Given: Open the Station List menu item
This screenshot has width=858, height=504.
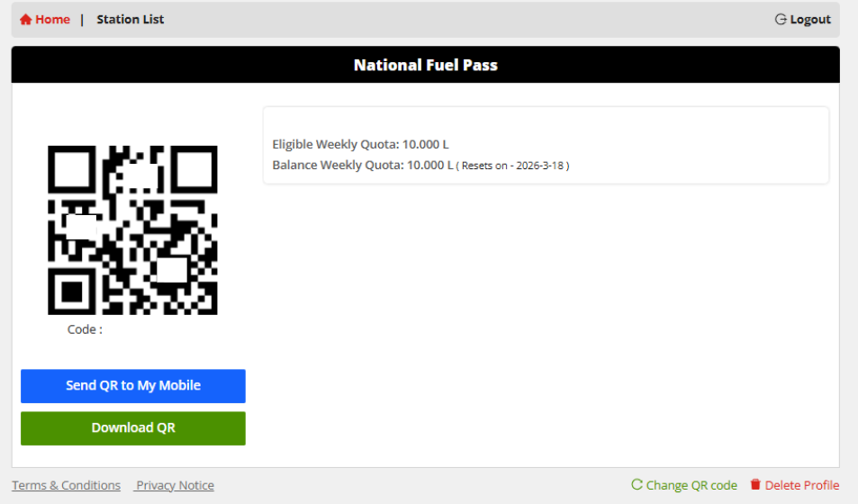Looking at the screenshot, I should pos(131,20).
